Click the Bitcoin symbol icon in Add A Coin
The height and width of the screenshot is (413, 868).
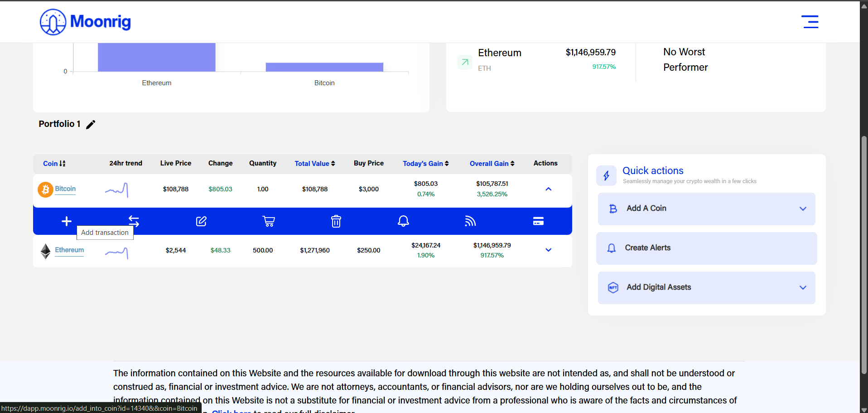coord(613,209)
